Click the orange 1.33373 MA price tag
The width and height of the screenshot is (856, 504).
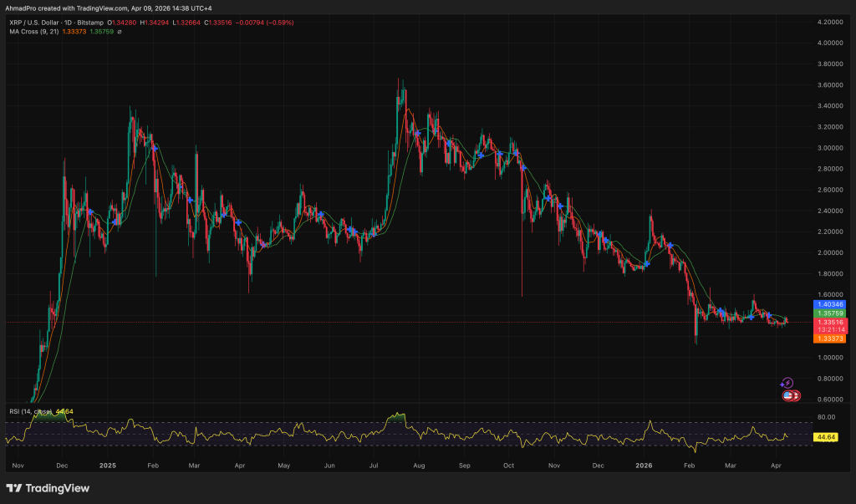(x=829, y=338)
